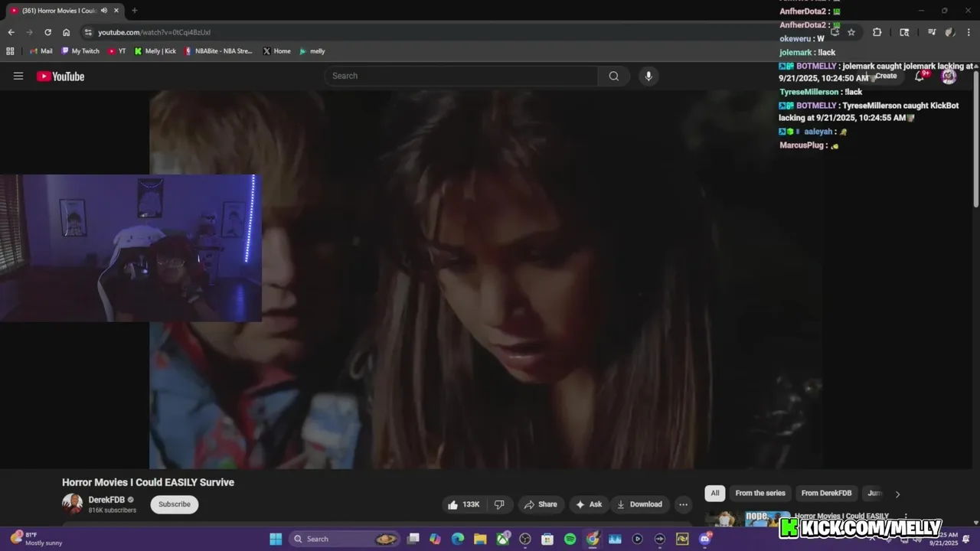
Task: Go to the YouTube home logo
Action: [60, 76]
